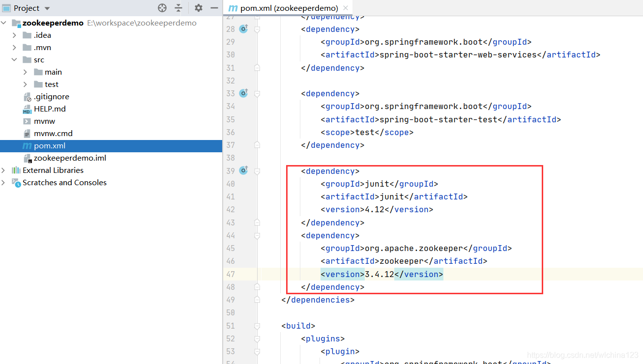The width and height of the screenshot is (643, 364).
Task: Click the build tag on line 51
Action: [298, 326]
